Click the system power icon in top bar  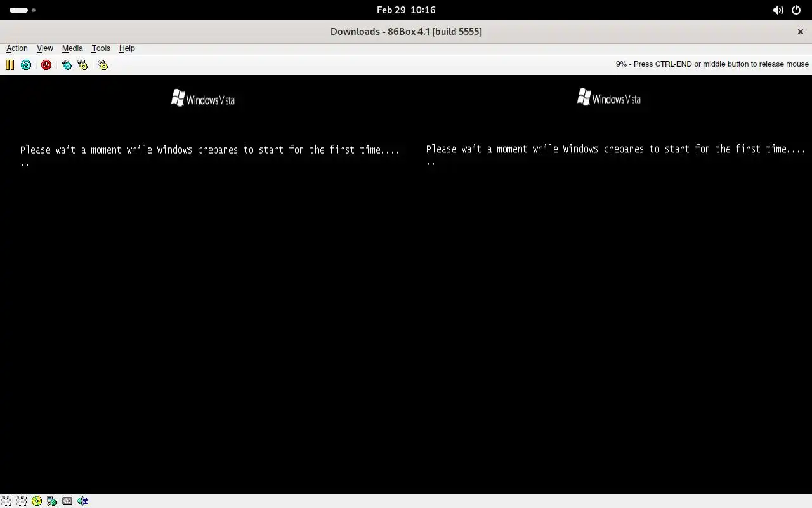[796, 10]
